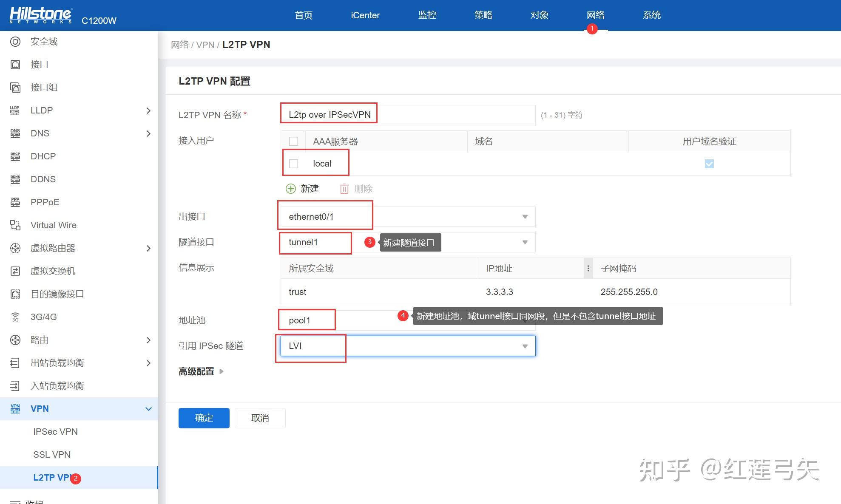The width and height of the screenshot is (841, 504).
Task: Click the 3.3.3.3 IP address cell
Action: [500, 292]
